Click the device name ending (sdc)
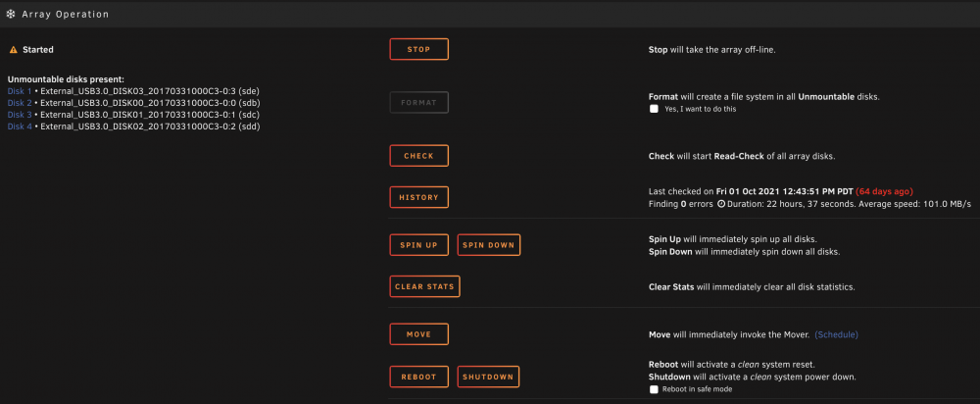Screen dimensions: 980x404 (x=150, y=115)
